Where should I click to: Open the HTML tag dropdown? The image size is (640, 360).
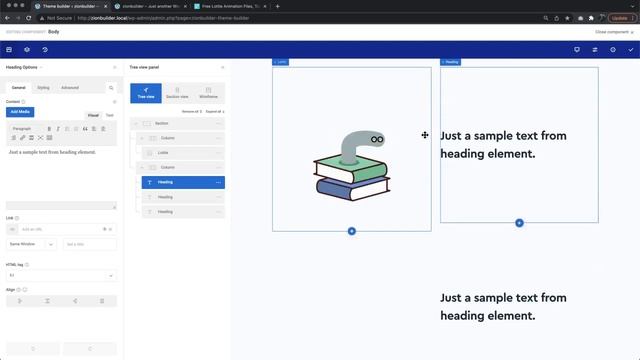(x=61, y=276)
